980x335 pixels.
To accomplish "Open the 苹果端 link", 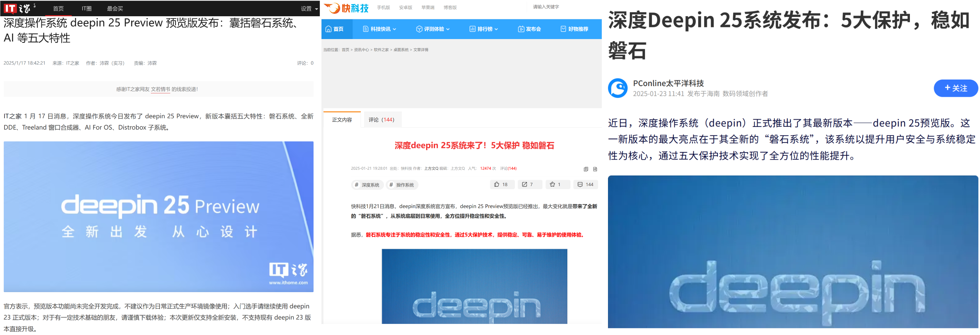I will (427, 7).
